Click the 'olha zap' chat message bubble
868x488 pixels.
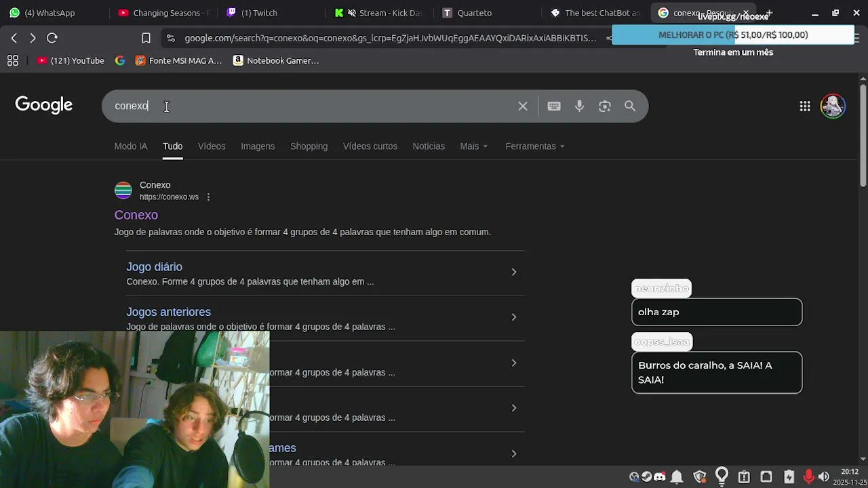point(717,312)
